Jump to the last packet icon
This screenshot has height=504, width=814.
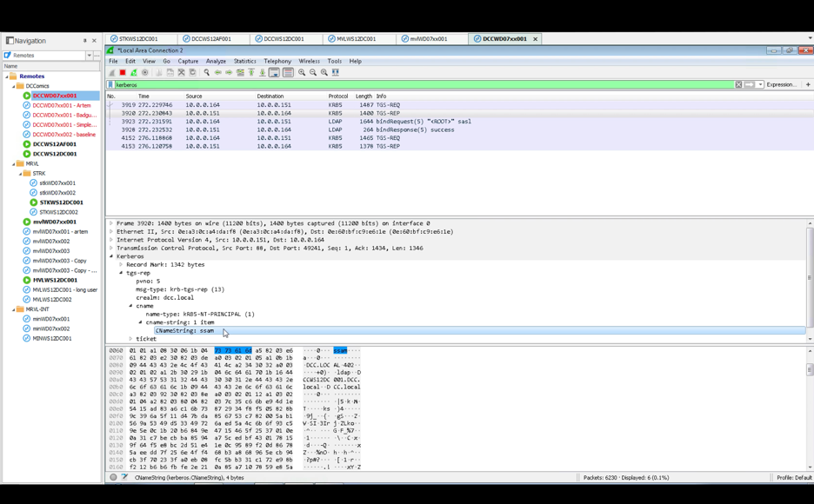tap(263, 73)
